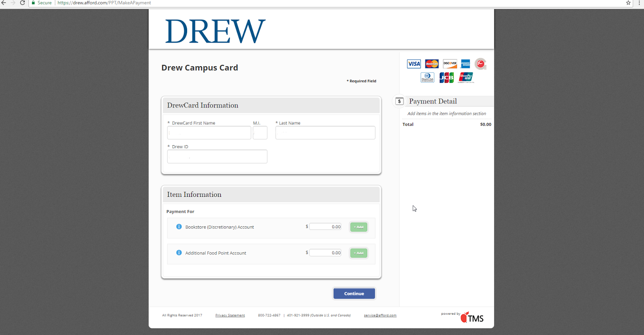Open the browser three-dot menu

click(x=639, y=3)
